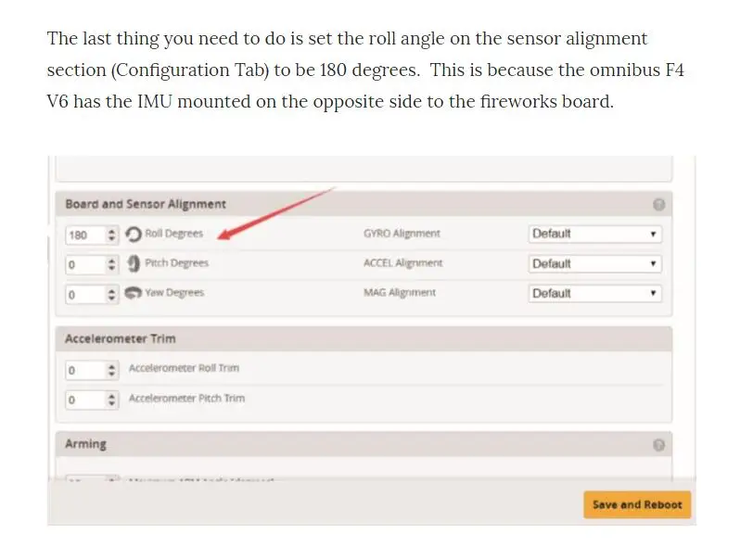Increase Accelerometer Roll Trim stepper

click(x=111, y=366)
